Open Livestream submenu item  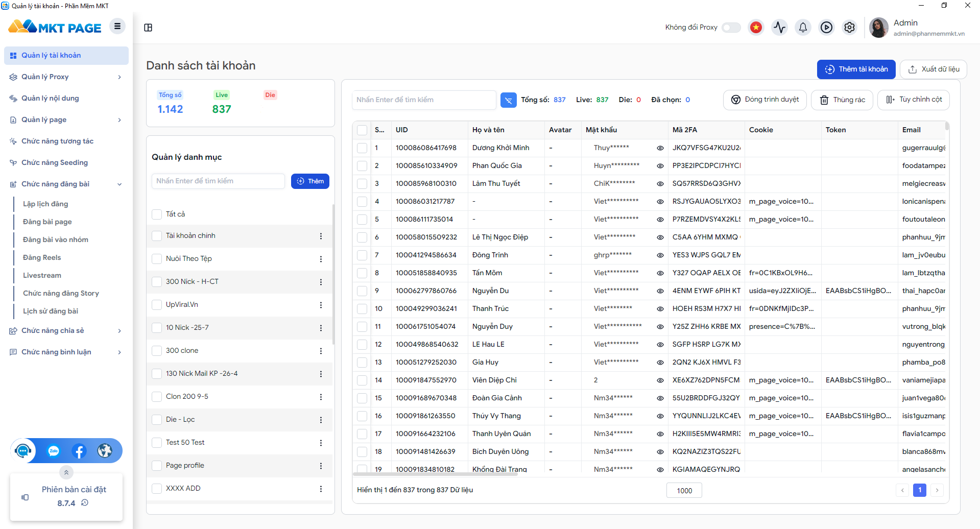coord(42,276)
